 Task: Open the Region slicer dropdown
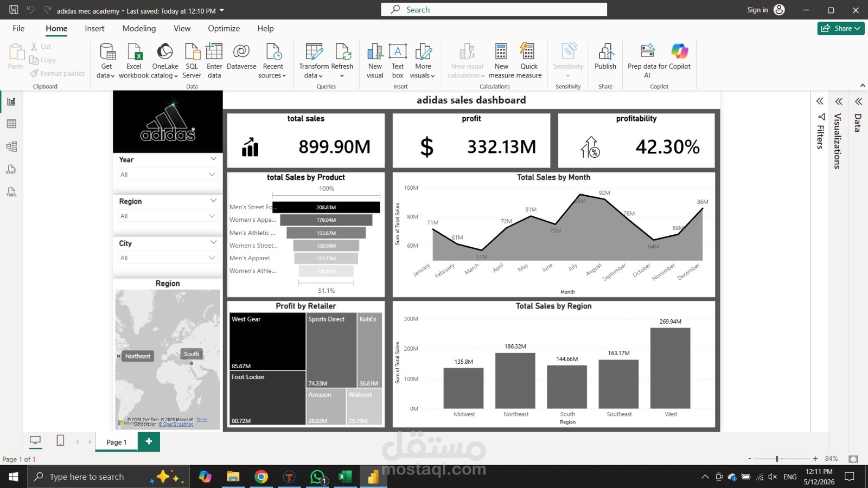168,216
